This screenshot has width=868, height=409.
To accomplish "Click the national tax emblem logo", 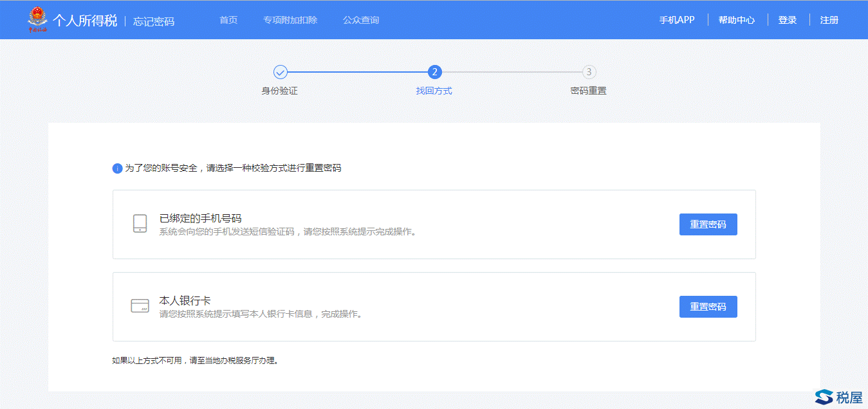I will point(37,19).
